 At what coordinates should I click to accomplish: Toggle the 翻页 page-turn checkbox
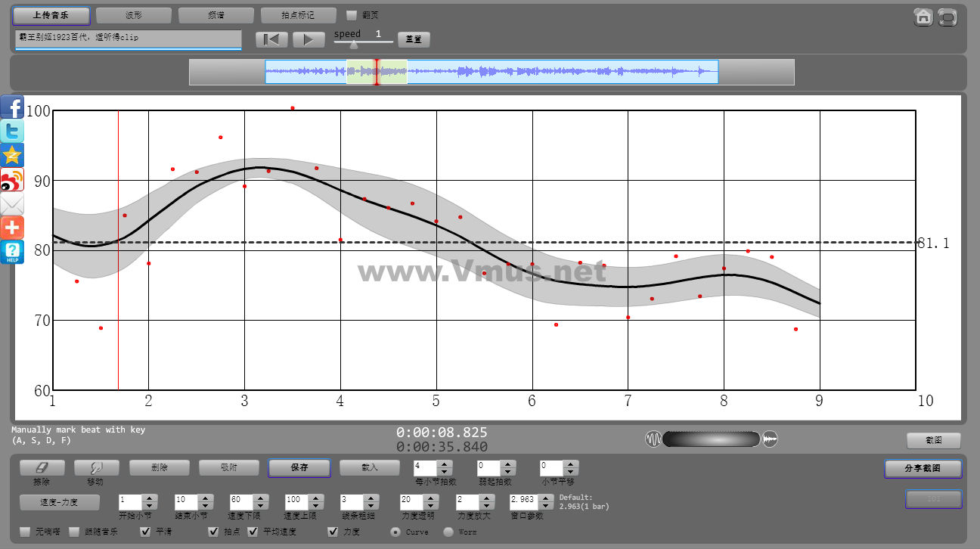coord(351,15)
